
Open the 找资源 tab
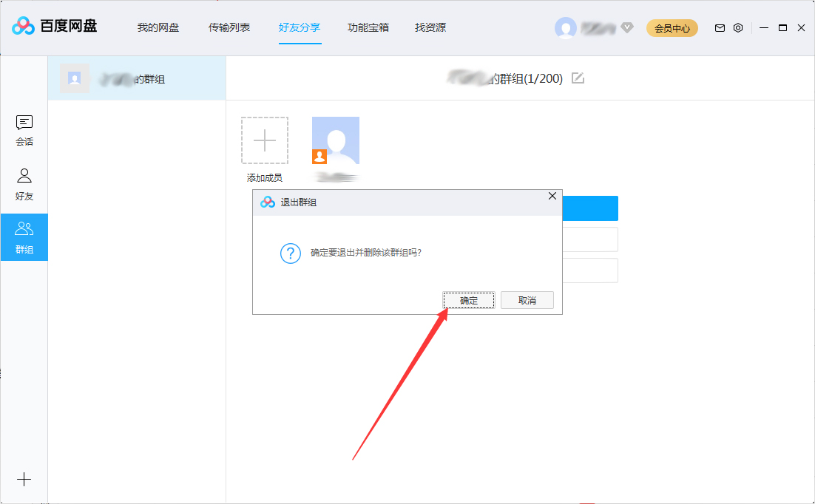tap(430, 27)
